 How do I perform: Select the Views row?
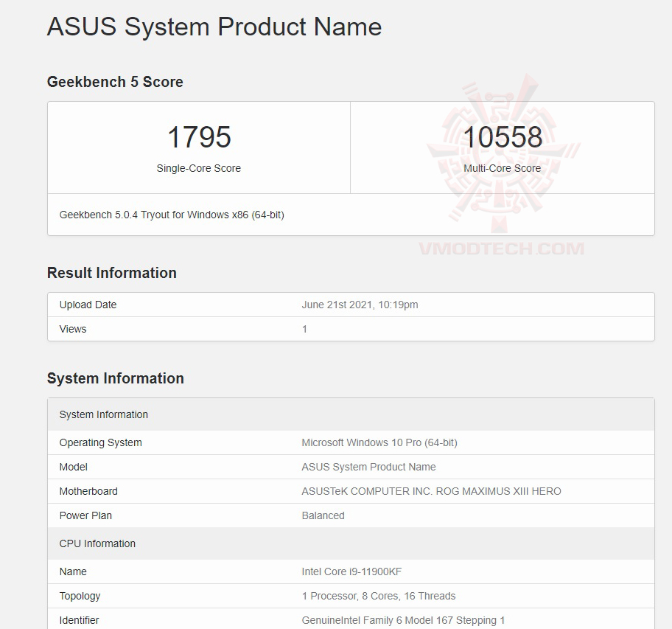point(72,329)
